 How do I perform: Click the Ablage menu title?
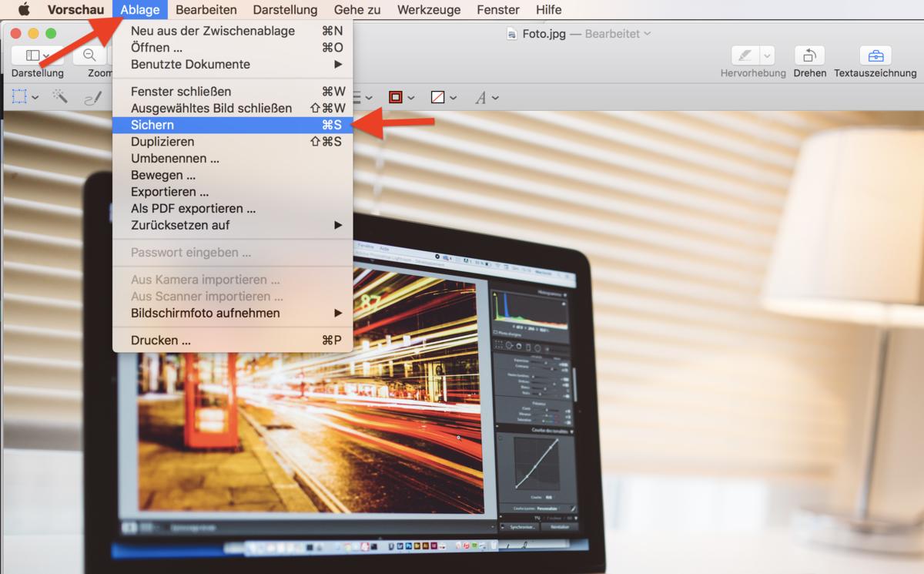click(140, 10)
